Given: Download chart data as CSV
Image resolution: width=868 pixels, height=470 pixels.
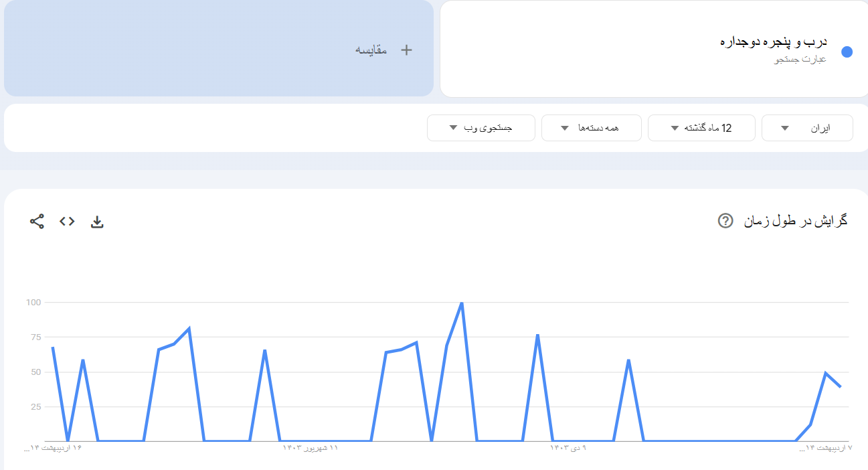Looking at the screenshot, I should (97, 222).
